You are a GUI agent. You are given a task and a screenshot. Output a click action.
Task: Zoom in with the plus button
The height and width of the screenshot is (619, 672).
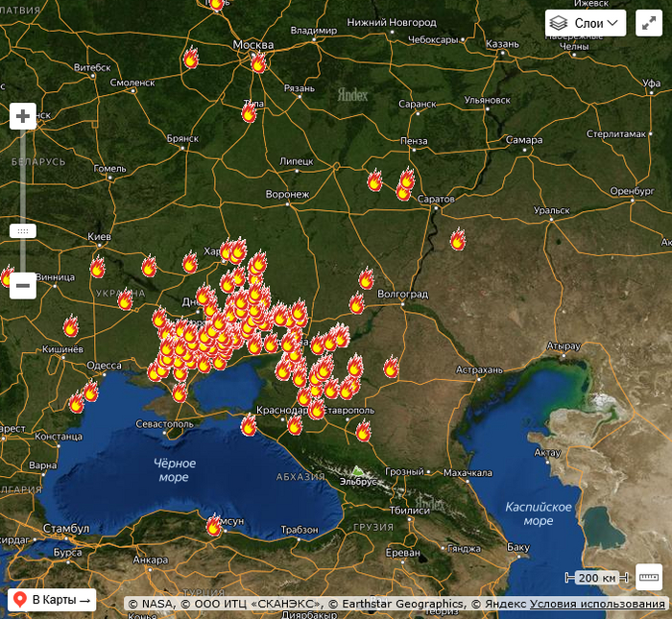23,116
